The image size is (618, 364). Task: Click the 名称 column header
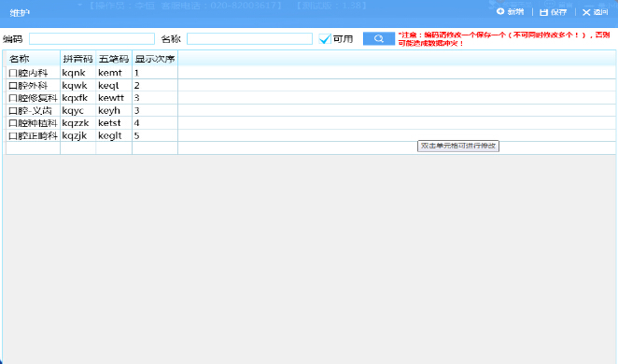point(33,59)
